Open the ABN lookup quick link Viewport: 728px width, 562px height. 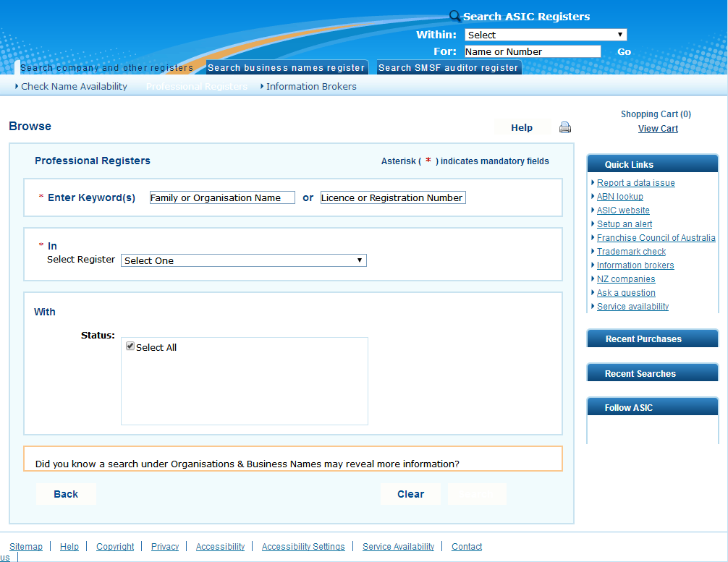(x=620, y=196)
